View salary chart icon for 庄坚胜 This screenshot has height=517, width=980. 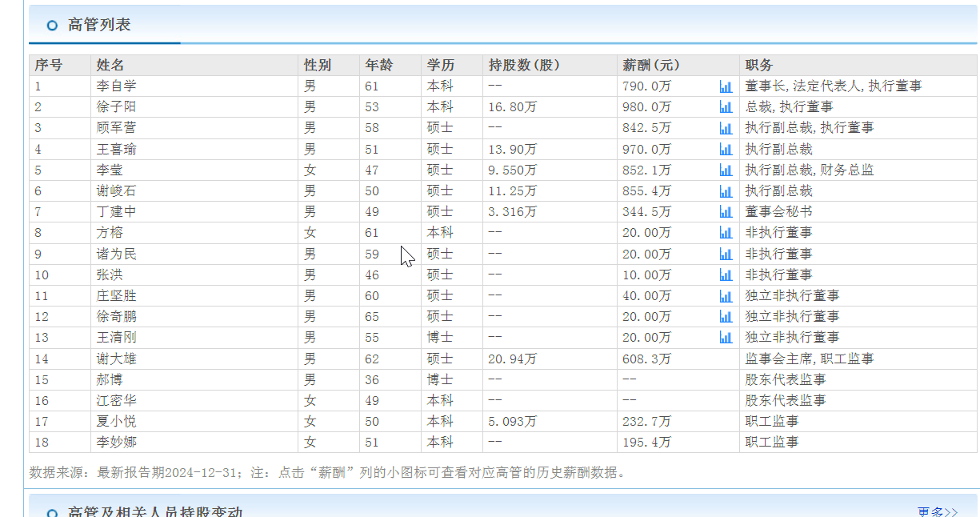click(x=726, y=296)
